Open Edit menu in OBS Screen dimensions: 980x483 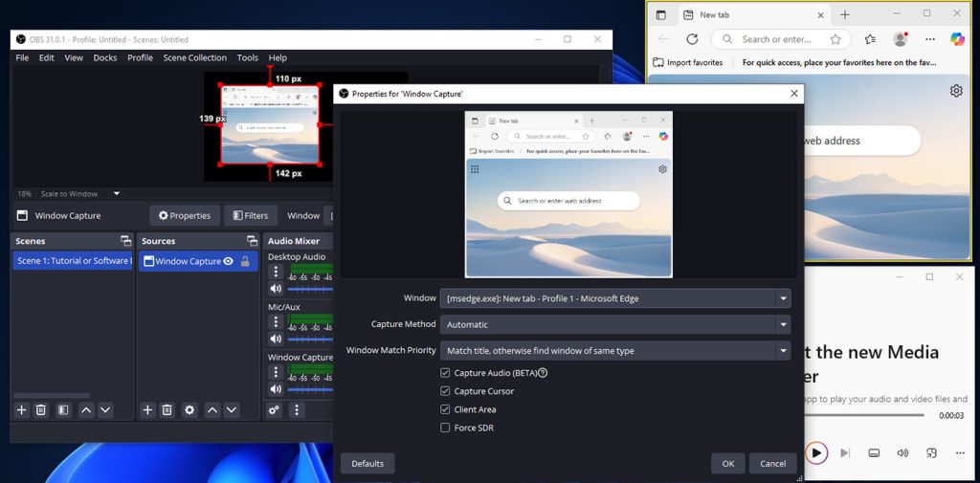pos(46,57)
